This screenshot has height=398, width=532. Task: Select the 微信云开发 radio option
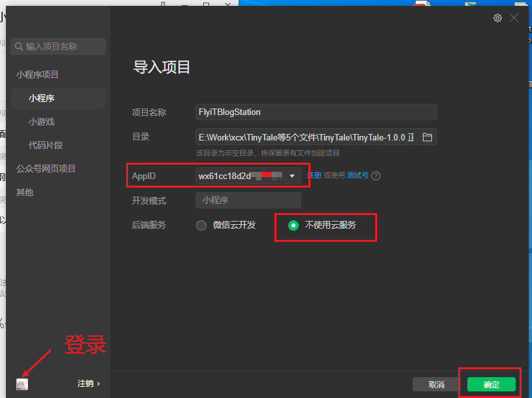point(201,225)
